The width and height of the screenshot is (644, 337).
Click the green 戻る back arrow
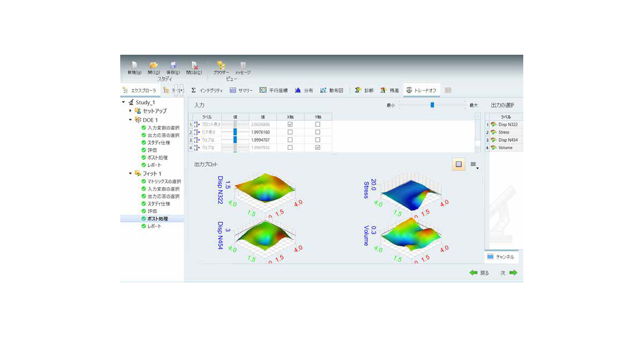473,273
